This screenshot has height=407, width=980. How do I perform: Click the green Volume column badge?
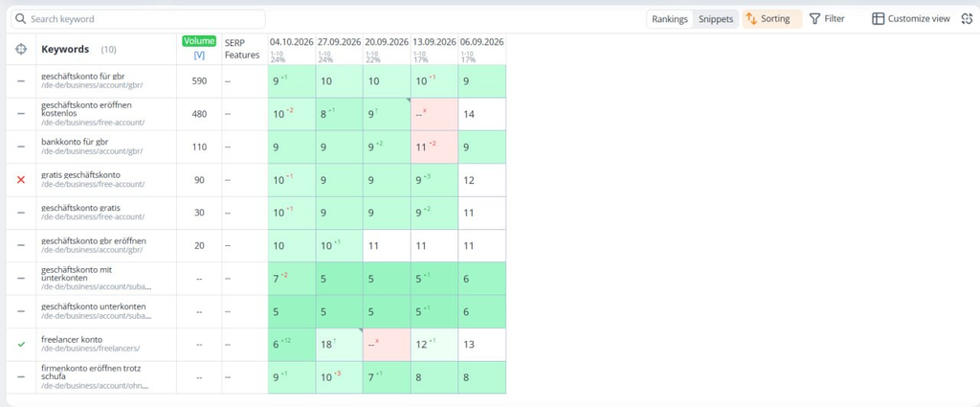click(x=199, y=41)
